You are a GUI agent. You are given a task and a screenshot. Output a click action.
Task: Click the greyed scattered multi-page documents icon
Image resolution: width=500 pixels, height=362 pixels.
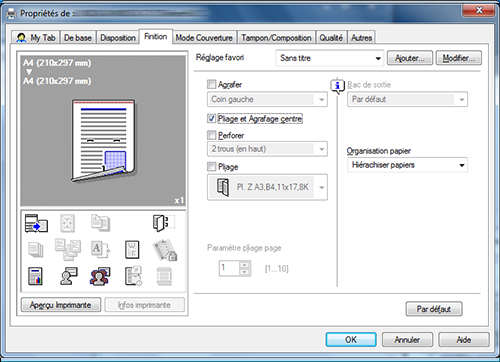tap(68, 249)
